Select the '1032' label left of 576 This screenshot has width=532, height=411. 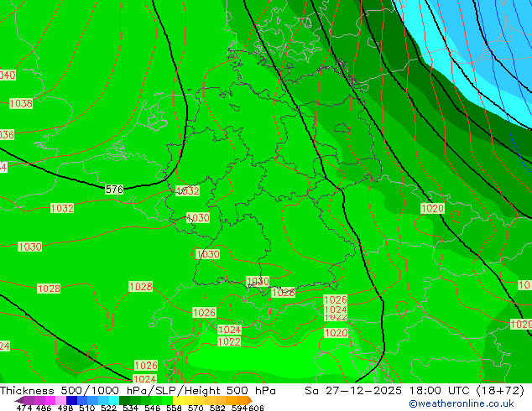(62, 208)
